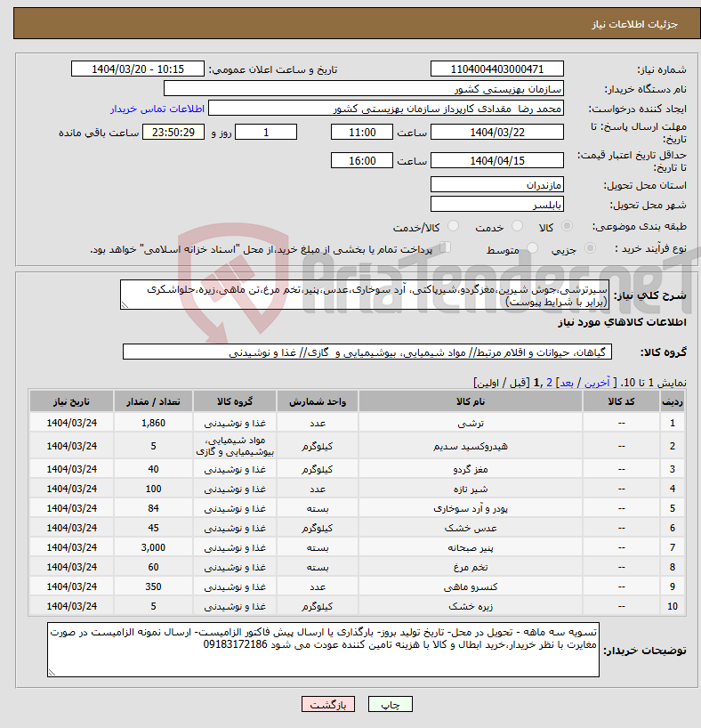Click the واحد شمارش column header
This screenshot has width=701, height=728.
point(318,401)
